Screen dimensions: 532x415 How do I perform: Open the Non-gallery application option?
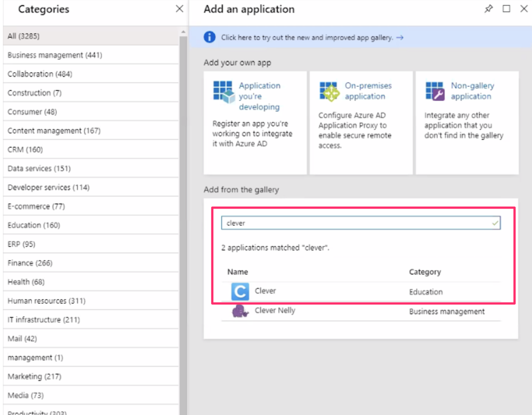pos(436,91)
